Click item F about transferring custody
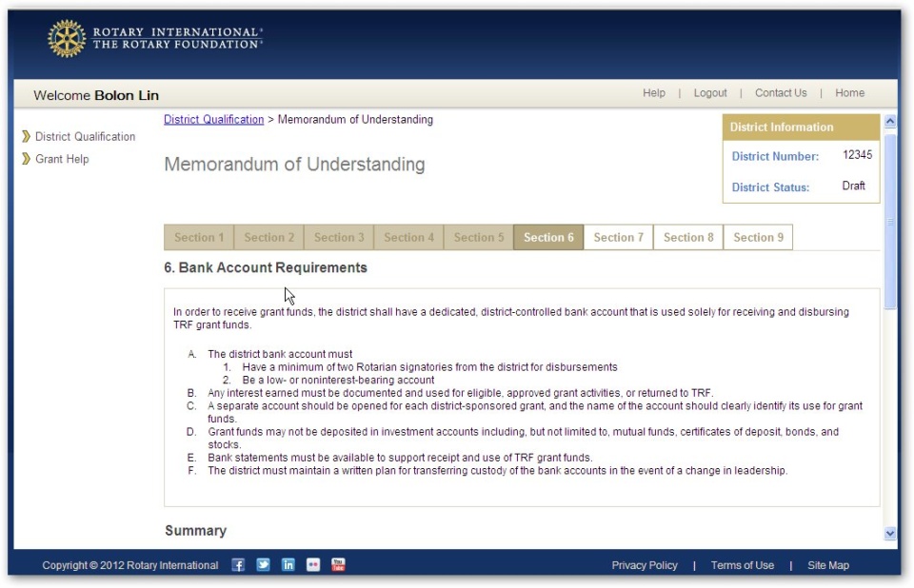The height and width of the screenshot is (588, 914). (497, 470)
